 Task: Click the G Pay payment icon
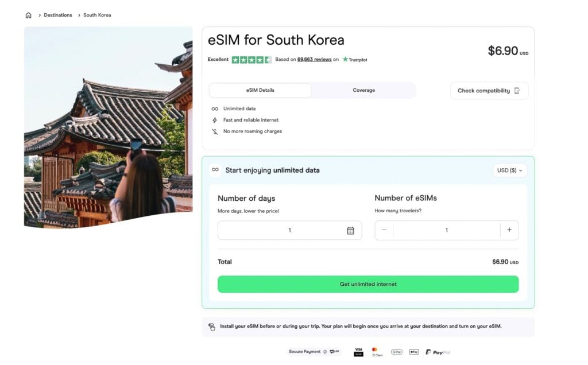396,351
